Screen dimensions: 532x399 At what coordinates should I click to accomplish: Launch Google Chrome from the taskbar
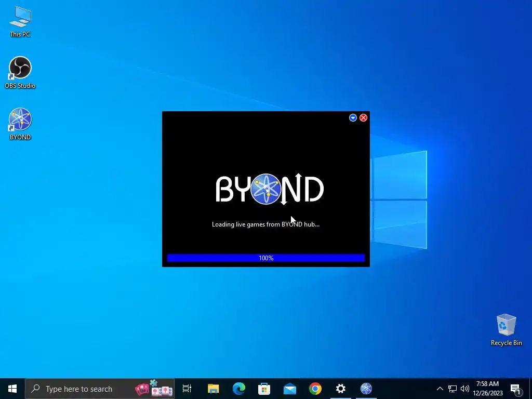[315, 389]
